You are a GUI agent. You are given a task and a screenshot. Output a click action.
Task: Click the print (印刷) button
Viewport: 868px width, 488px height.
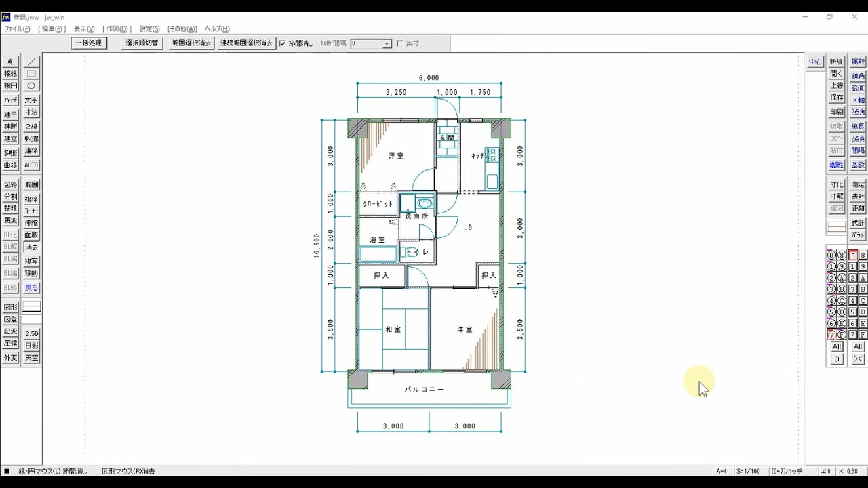837,113
